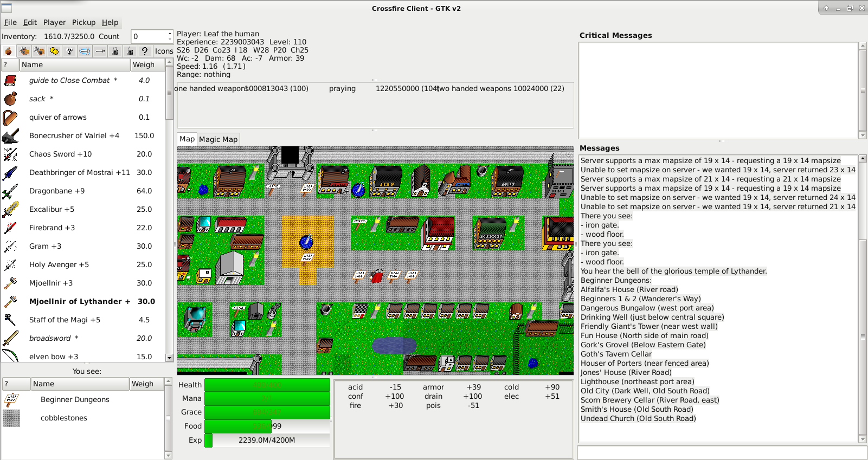Screen dimensions: 868x460
Task: Click the cobblestones tile icon in You see list
Action: (11, 418)
